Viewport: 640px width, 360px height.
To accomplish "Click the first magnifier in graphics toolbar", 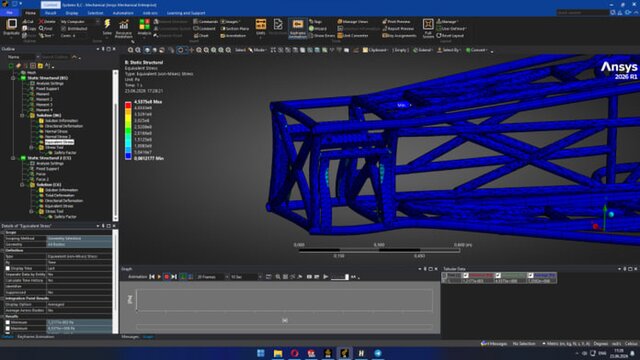I will pyautogui.click(x=130, y=50).
